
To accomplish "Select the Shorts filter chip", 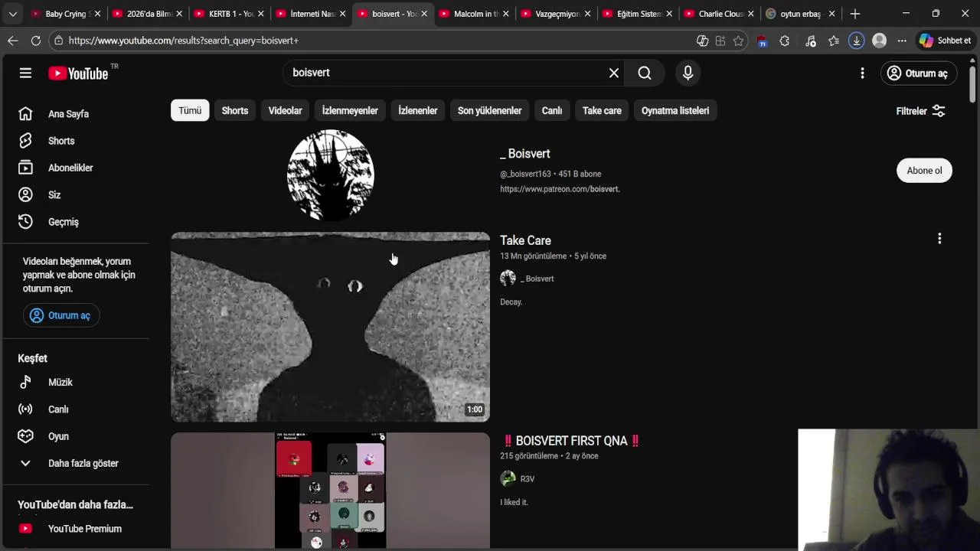I will coord(235,110).
